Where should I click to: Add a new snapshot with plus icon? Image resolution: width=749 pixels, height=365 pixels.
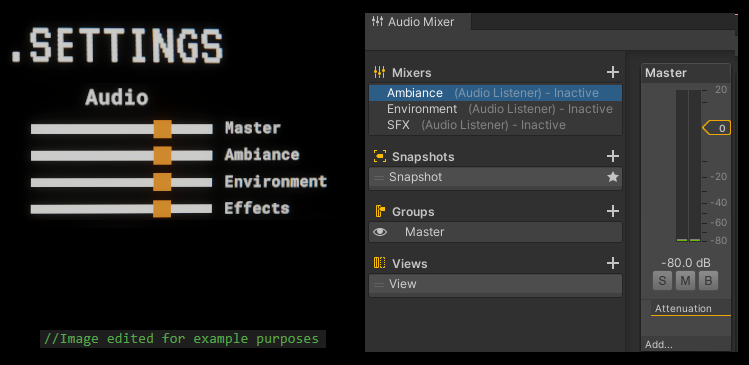click(x=612, y=156)
